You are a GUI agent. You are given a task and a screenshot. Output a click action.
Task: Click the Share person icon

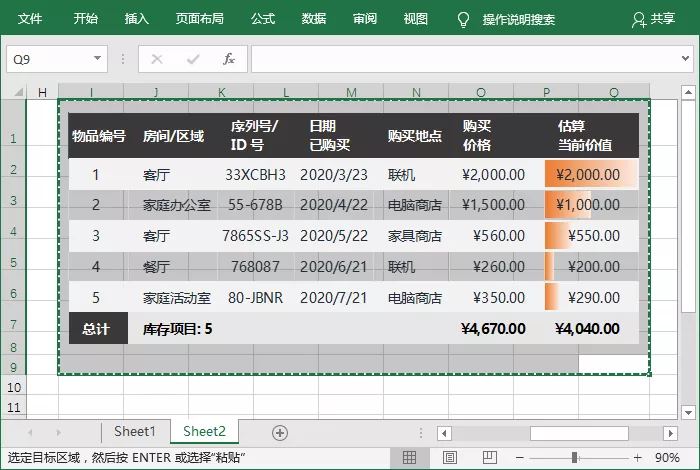tap(639, 19)
